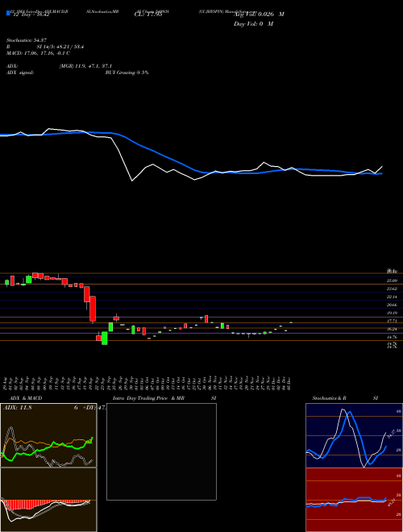Click the 16.24 price axis label
Image resolution: width=403 pixels, height=532 pixels.
pos(393,329)
